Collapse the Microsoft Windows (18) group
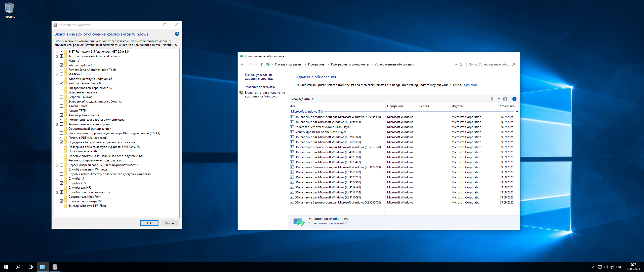Viewport: 644px width, 272px height. (517, 112)
